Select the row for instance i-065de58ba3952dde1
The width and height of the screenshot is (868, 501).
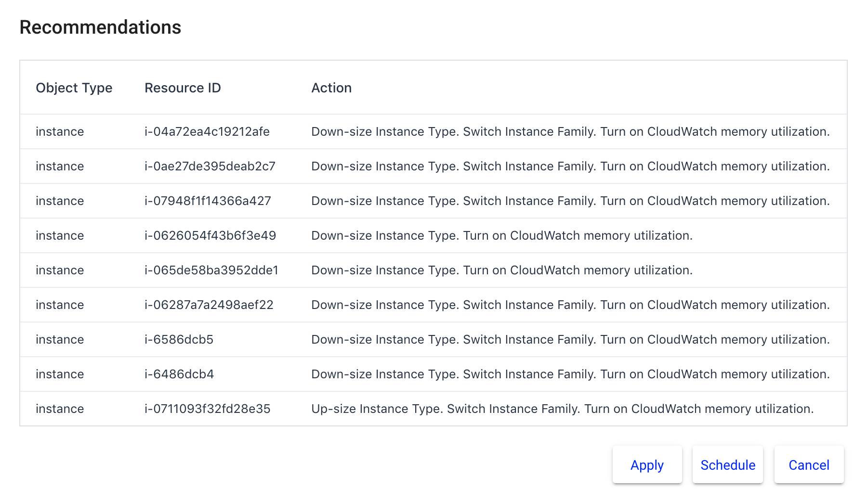[x=211, y=270]
